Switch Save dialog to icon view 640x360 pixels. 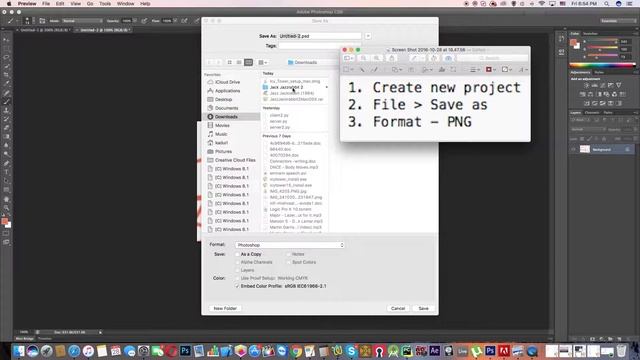pos(229,62)
